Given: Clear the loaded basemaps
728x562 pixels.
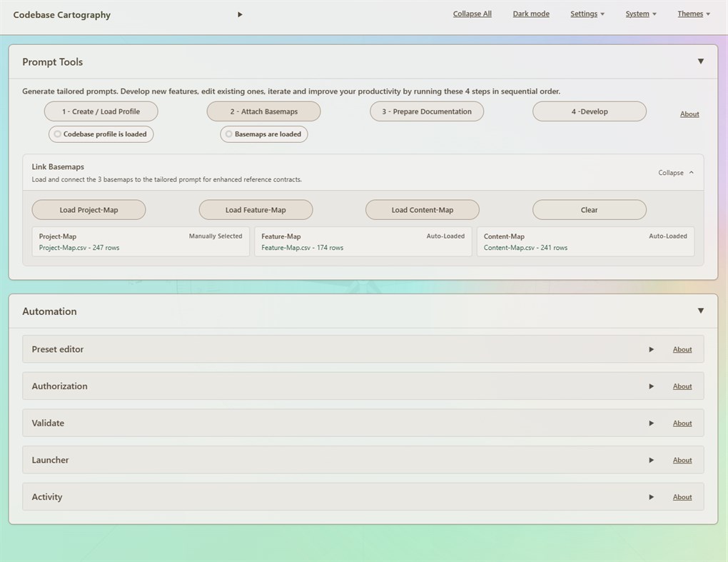Looking at the screenshot, I should point(590,210).
